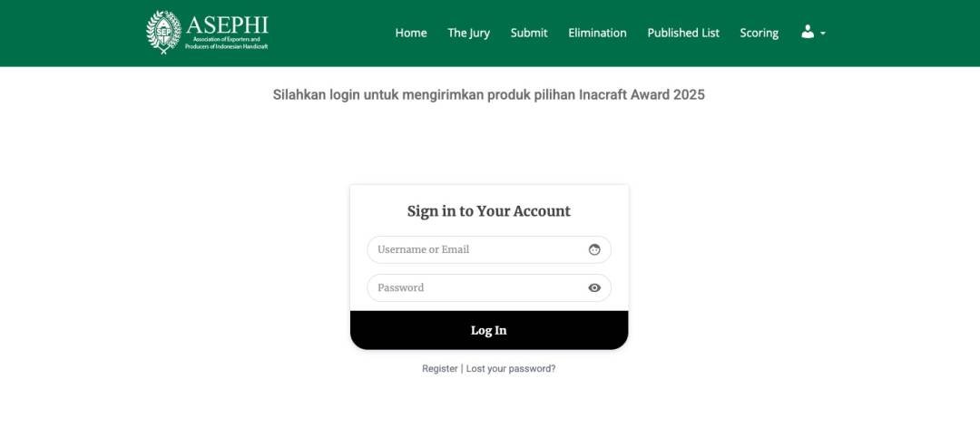Select the Submit menu item

[x=529, y=33]
